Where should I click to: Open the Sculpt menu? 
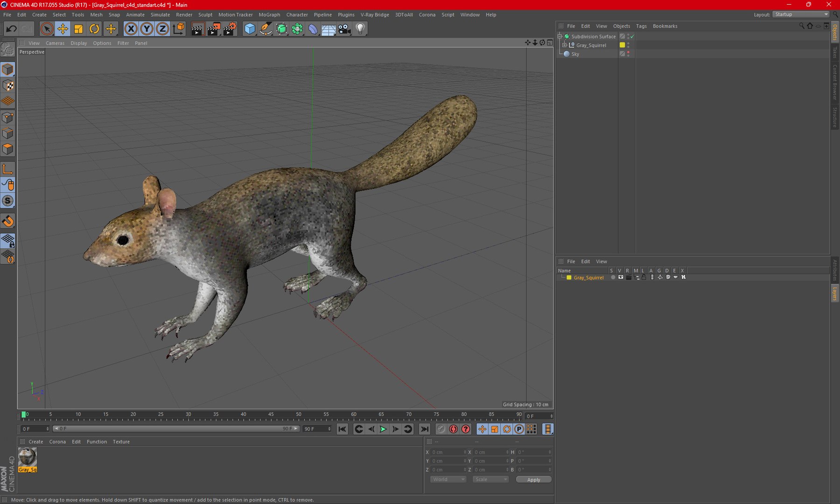(205, 14)
